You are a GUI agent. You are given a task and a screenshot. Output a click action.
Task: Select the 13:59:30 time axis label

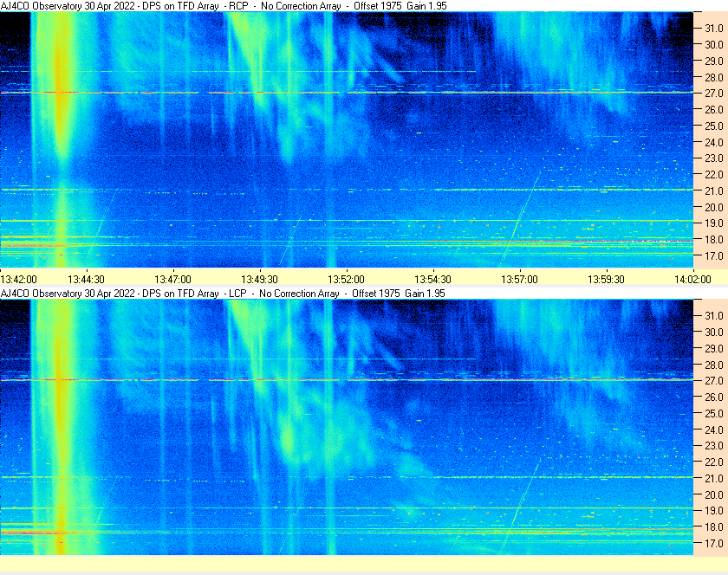pos(606,280)
